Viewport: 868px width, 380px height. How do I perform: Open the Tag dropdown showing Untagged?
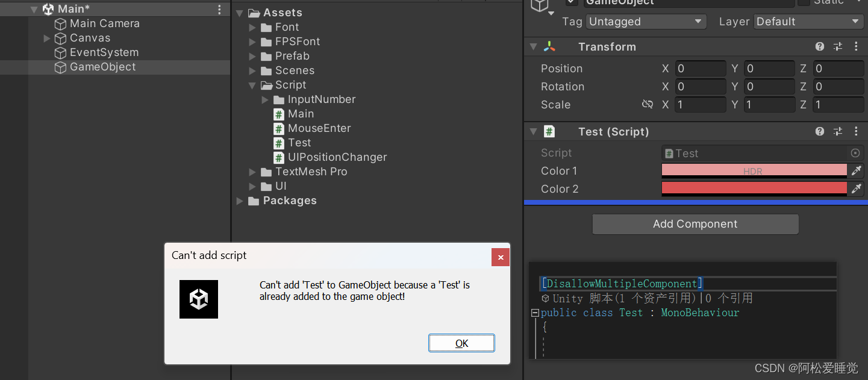tap(646, 22)
